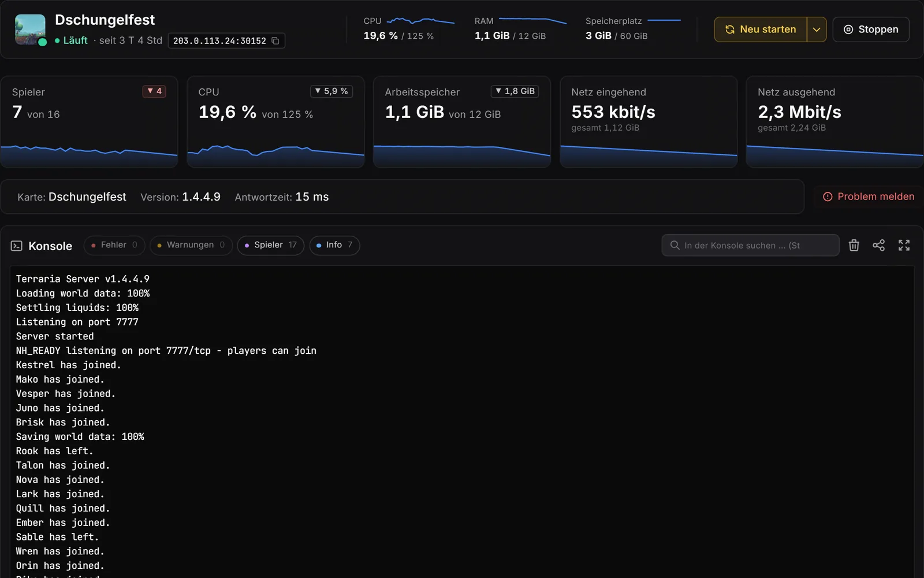Screen dimensions: 924x578
Task: Click the CPU change badge 5,9 %
Action: coord(331,91)
